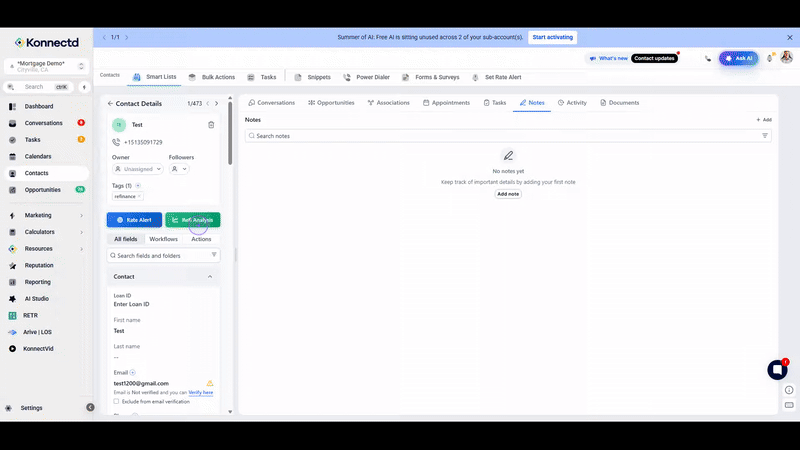This screenshot has height=450, width=800.
Task: Open Reputation in the sidebar
Action: point(39,265)
